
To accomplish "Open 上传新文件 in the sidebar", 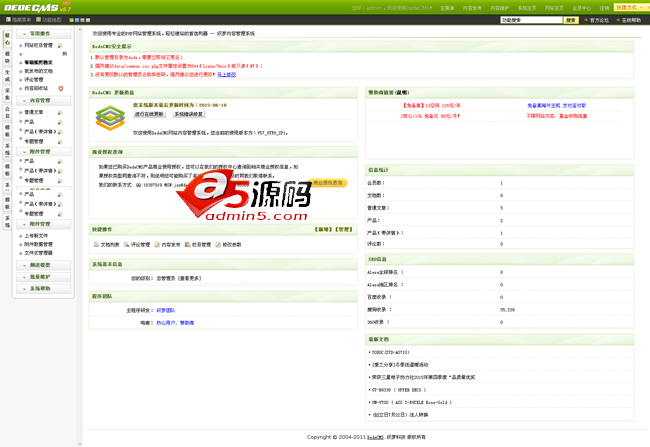I will (36, 236).
